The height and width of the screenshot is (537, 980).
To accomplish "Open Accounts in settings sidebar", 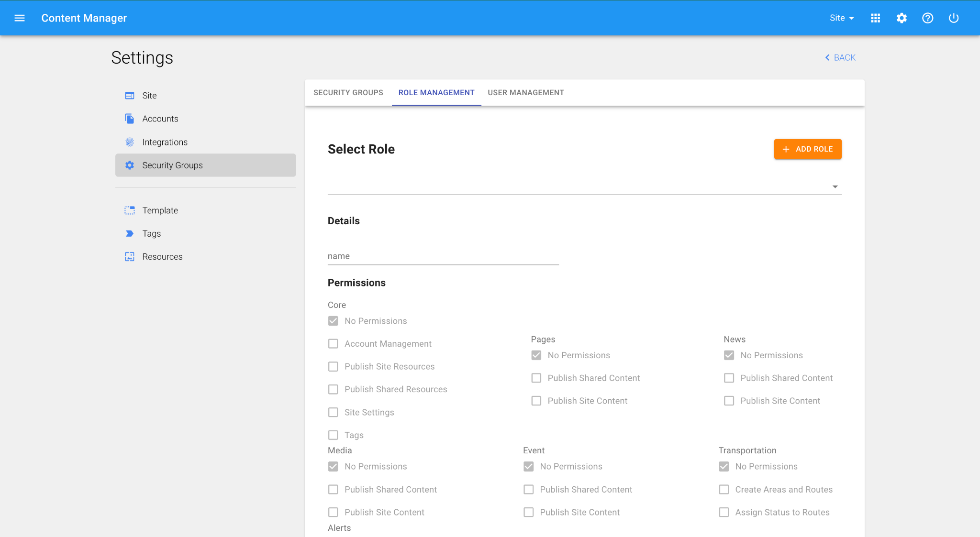I will [206, 119].
